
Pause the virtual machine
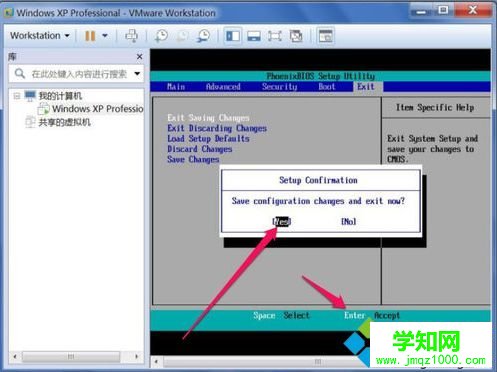(x=90, y=36)
